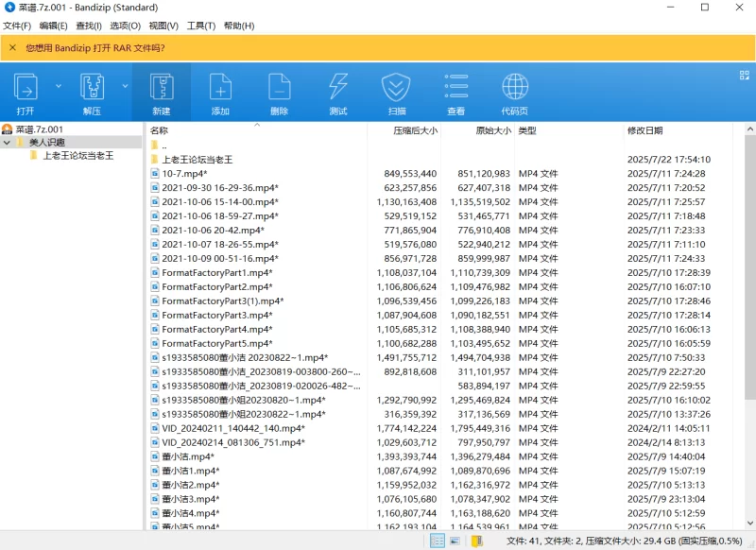756x550 pixels.
Task: Collapse the 美人识趣 tree node chevron
Action: pos(7,142)
